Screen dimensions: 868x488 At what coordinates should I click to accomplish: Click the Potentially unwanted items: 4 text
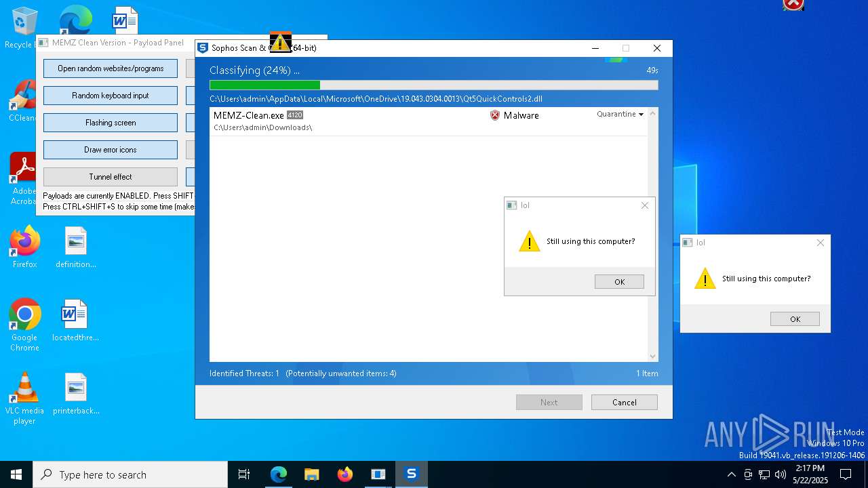pyautogui.click(x=341, y=373)
